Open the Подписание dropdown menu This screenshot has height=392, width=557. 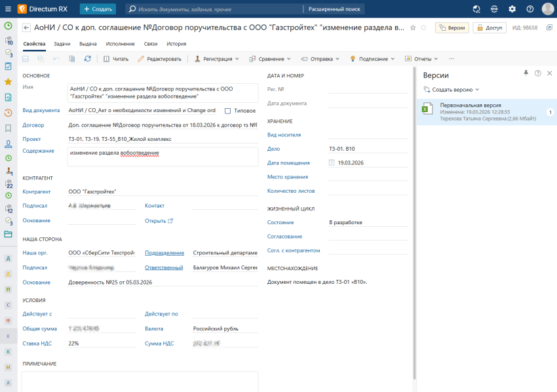coord(372,59)
